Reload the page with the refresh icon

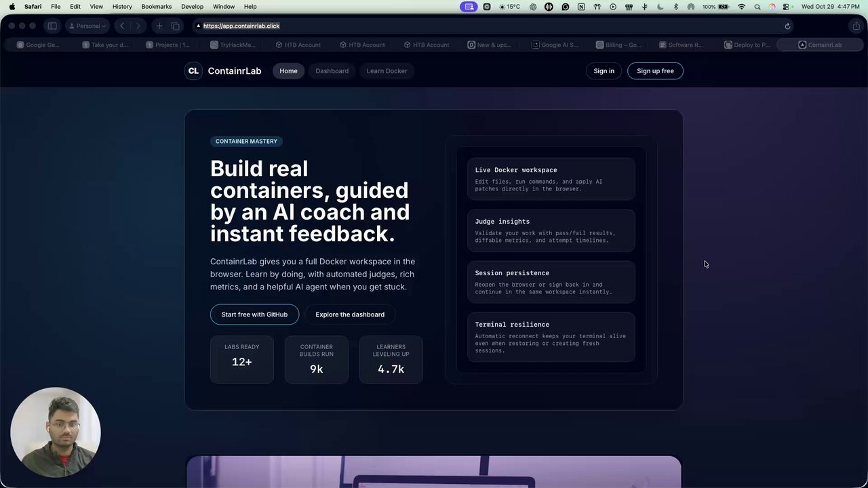pyautogui.click(x=787, y=26)
